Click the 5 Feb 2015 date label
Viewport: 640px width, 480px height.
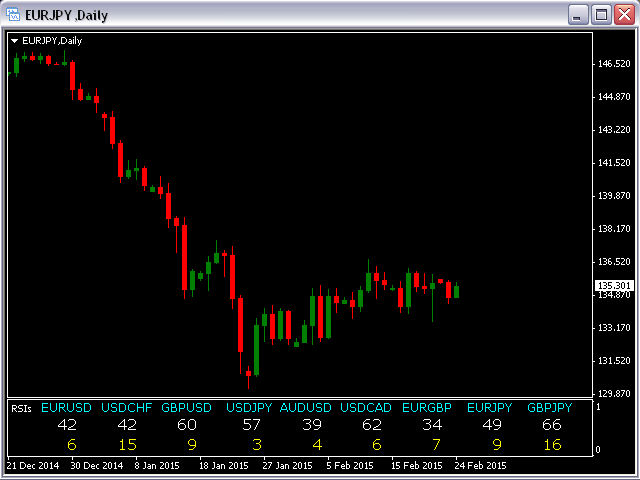point(350,466)
